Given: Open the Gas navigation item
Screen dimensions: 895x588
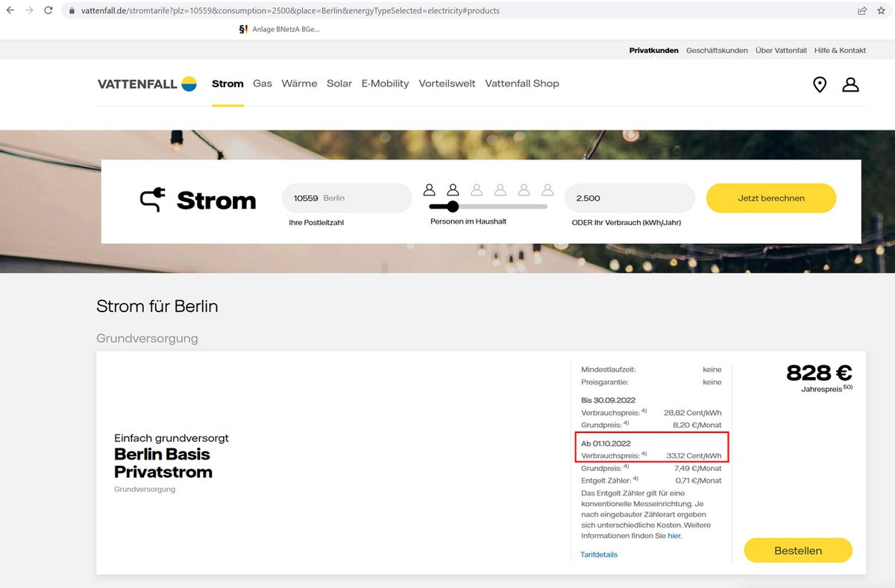Looking at the screenshot, I should click(263, 83).
